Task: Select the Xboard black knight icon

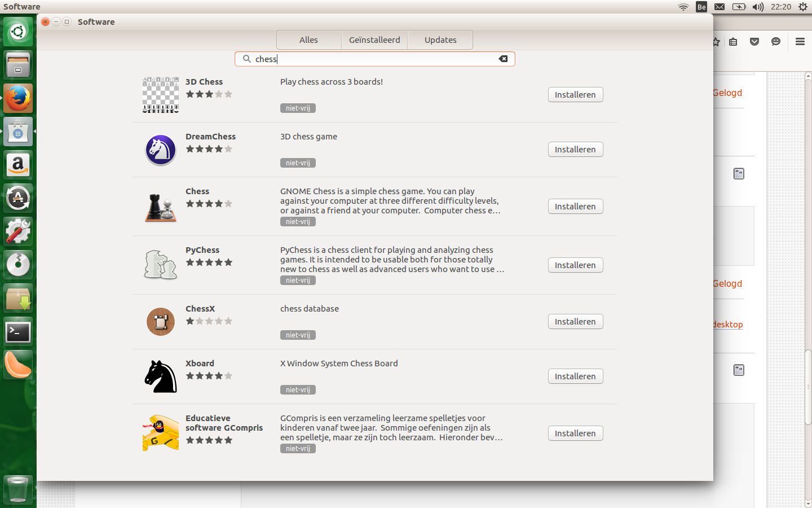Action: [x=161, y=376]
